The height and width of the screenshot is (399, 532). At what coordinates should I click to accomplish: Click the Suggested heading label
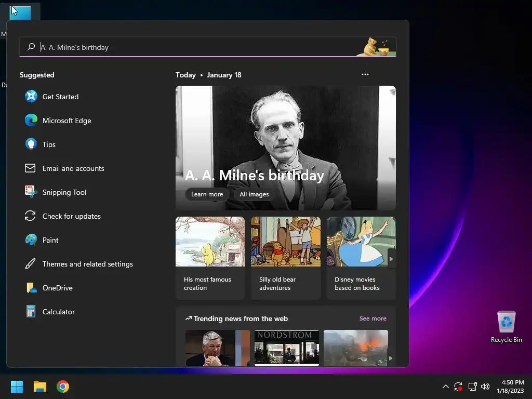(37, 75)
